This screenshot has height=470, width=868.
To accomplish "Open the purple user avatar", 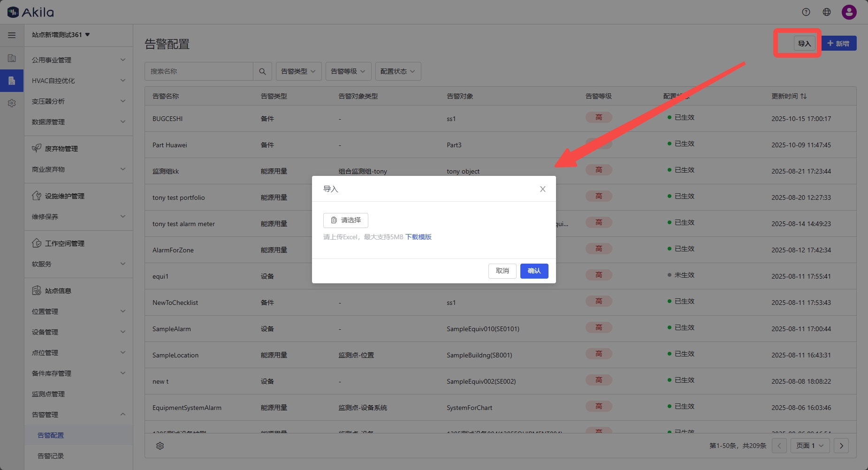I will pyautogui.click(x=849, y=12).
